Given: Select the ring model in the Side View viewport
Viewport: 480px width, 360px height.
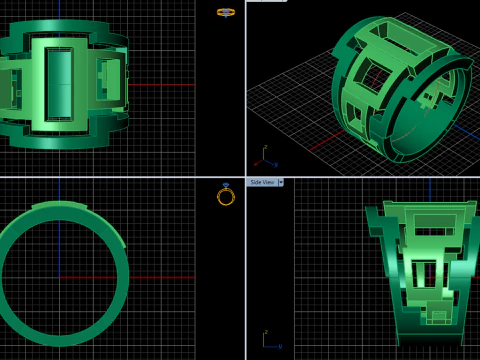Looking at the screenshot, I should [x=423, y=273].
